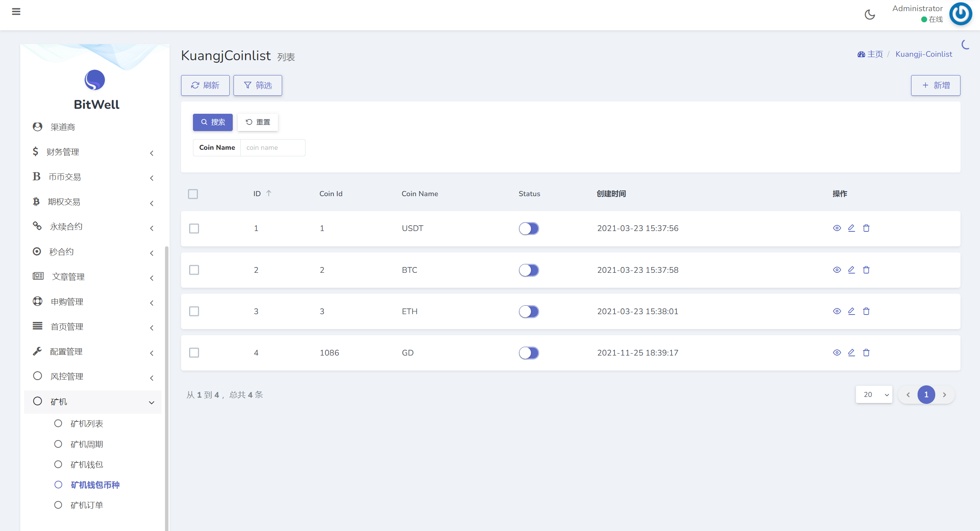Click the coin name input field
This screenshot has width=980, height=531.
[273, 147]
